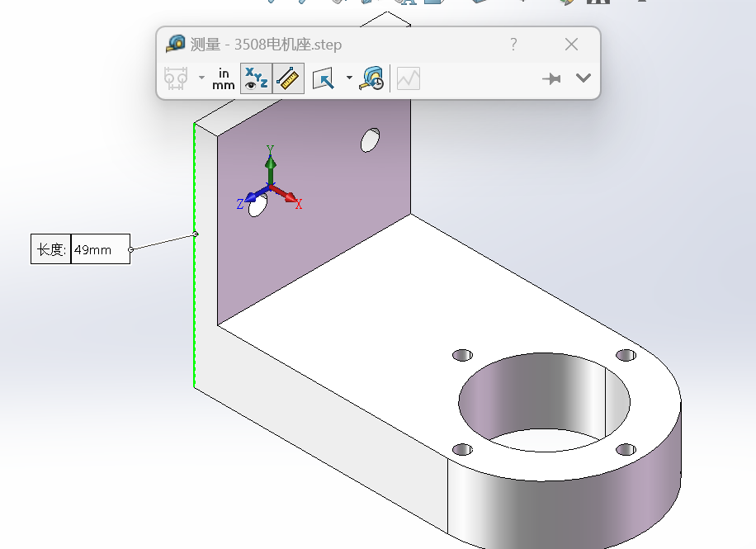Click the title text 测量 - 3508电机座.step
Viewport: 756px width, 549px height.
pos(266,45)
